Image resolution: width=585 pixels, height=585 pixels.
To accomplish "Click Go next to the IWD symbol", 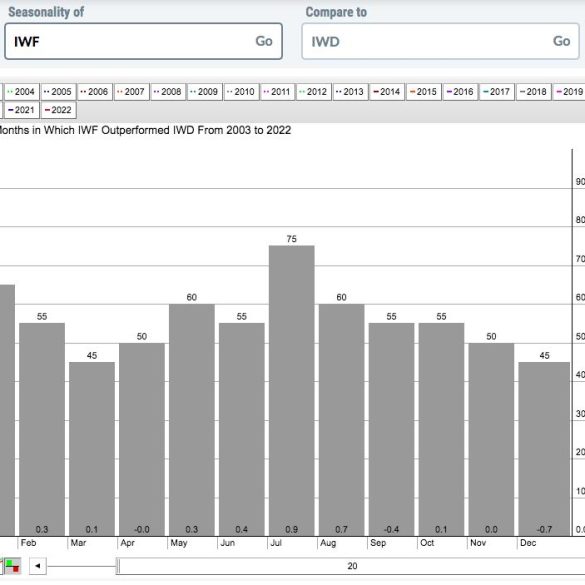I will [561, 41].
